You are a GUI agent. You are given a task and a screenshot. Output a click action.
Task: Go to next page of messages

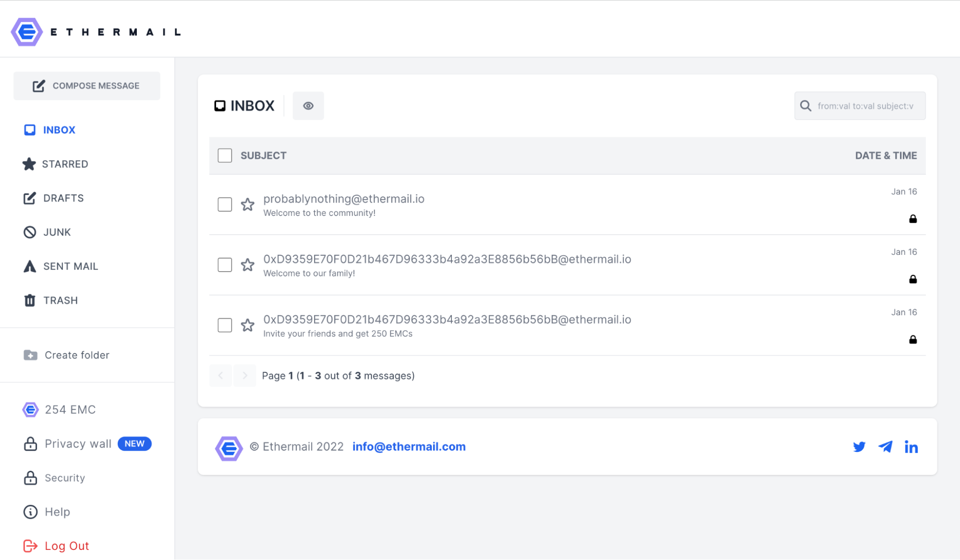tap(245, 376)
